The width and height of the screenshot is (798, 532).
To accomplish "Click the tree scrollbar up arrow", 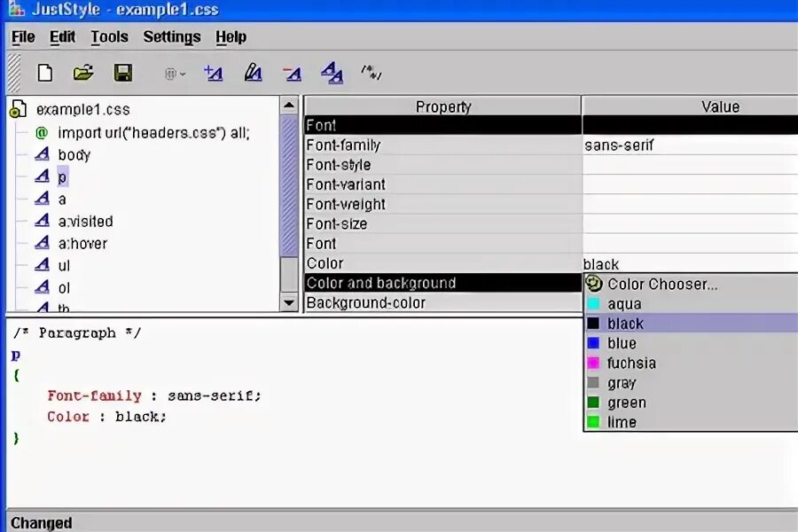I will click(289, 106).
